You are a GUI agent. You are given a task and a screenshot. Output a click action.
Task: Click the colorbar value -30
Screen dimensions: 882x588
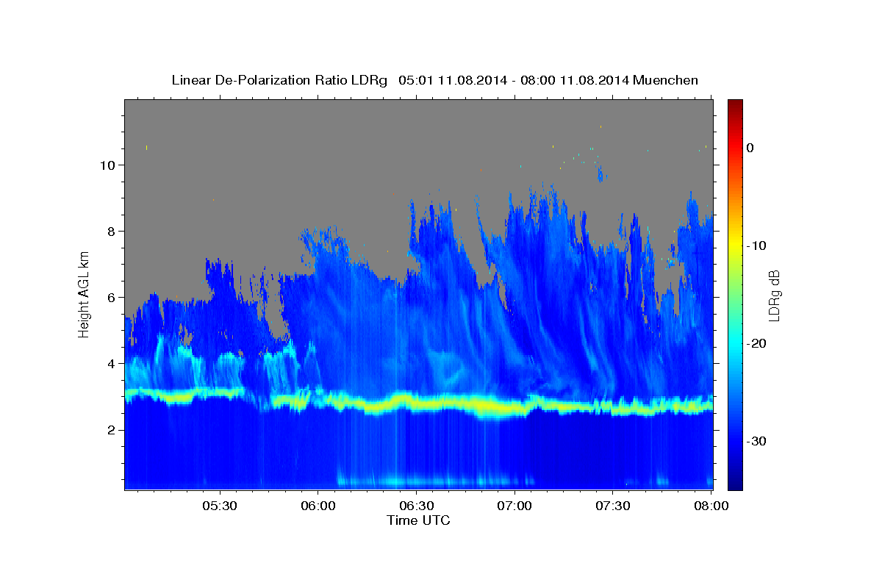pyautogui.click(x=757, y=441)
